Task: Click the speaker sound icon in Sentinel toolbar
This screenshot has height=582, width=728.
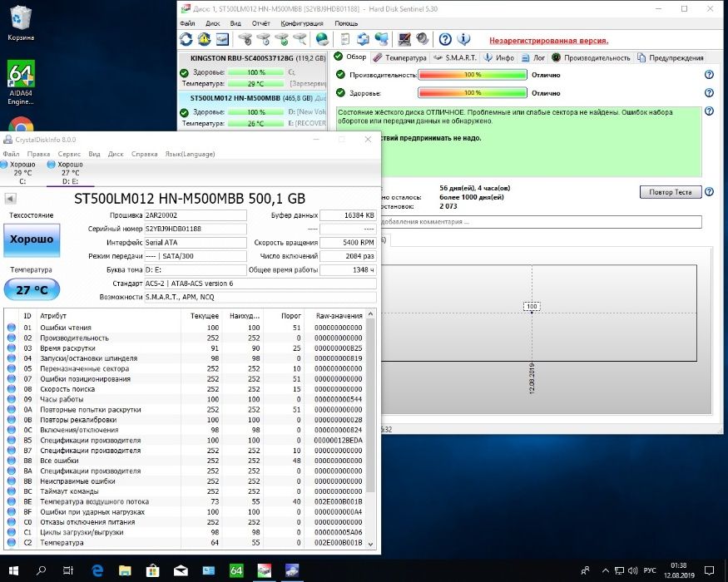Action: tap(422, 39)
